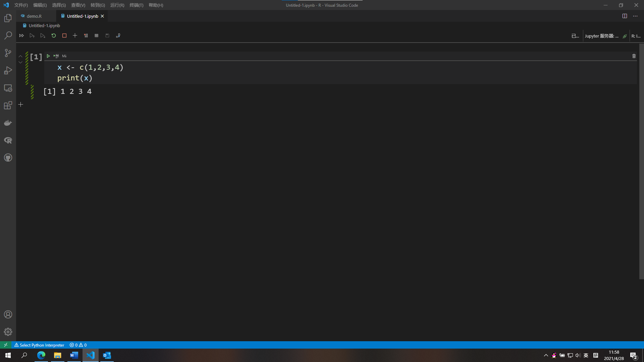Image resolution: width=644 pixels, height=362 pixels.
Task: Click Select Python Interpreter in status bar
Action: (x=39, y=345)
